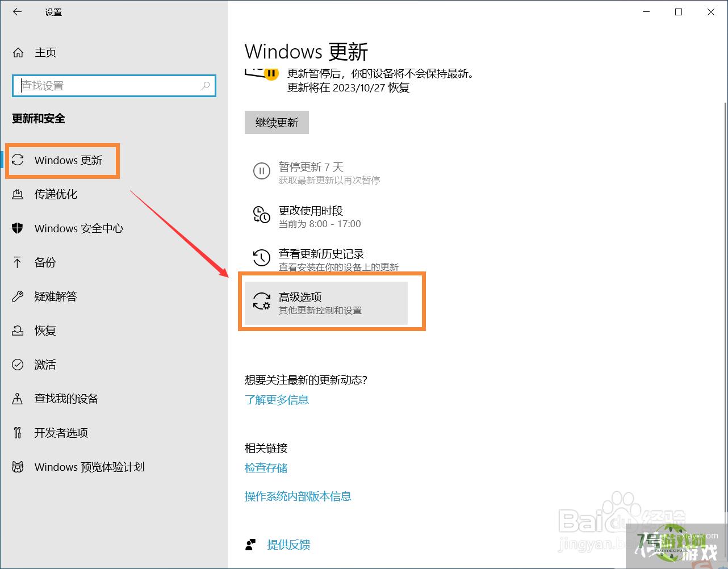This screenshot has width=728, height=569.
Task: Click the clock icon for 更改使用时段
Action: 261,215
